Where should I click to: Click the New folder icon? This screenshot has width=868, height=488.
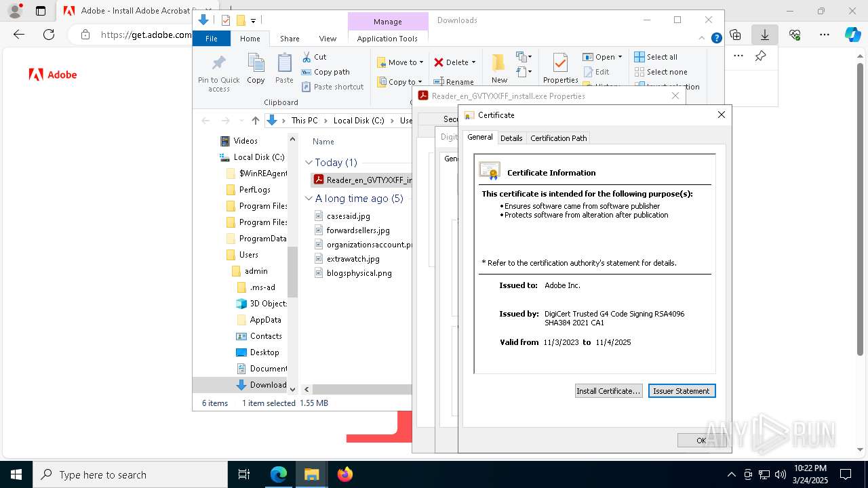[x=499, y=63]
